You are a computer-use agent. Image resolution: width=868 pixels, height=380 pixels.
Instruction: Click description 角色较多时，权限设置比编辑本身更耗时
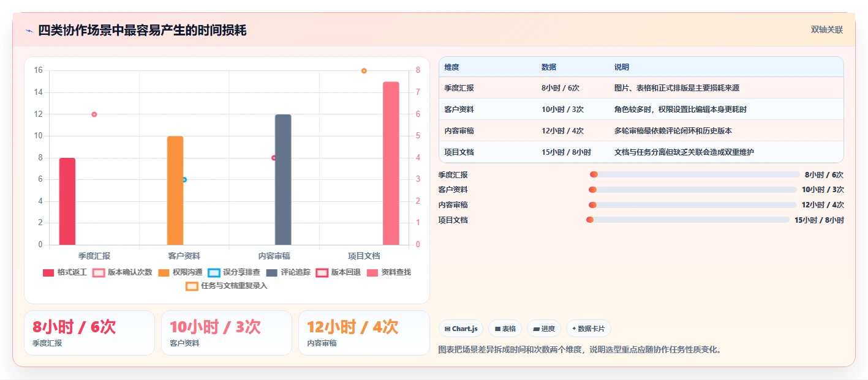[x=681, y=110]
